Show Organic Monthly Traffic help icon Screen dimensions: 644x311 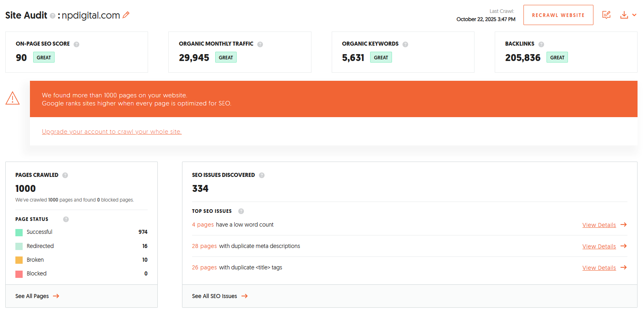260,44
